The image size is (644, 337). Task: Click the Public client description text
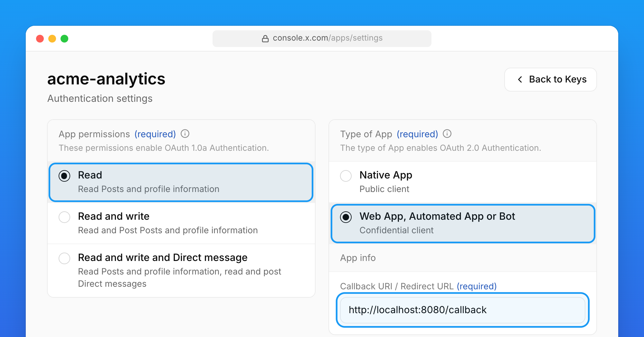pyautogui.click(x=384, y=189)
